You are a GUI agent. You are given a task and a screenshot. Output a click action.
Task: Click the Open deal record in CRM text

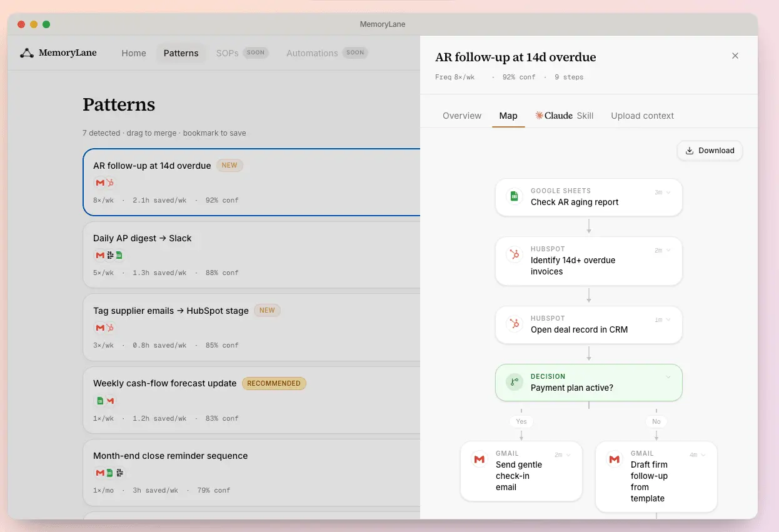[579, 329]
